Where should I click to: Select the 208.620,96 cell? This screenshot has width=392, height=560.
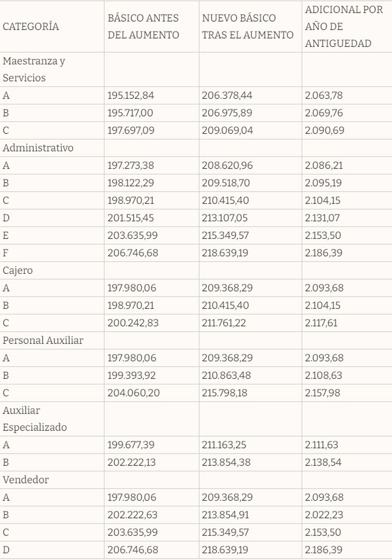tap(227, 165)
